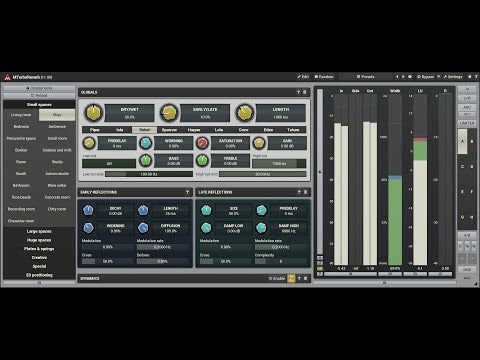
Task: Choose the Bedroom preset
Action: point(21,127)
